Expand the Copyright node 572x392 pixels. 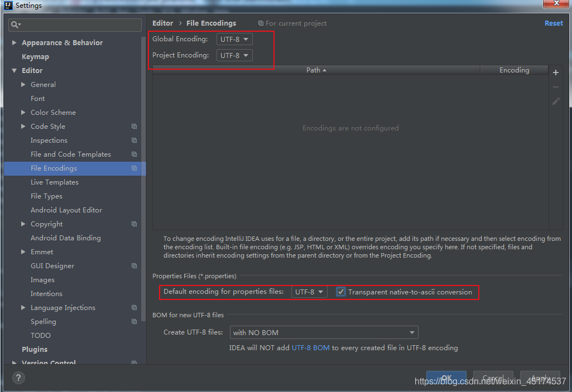point(23,224)
